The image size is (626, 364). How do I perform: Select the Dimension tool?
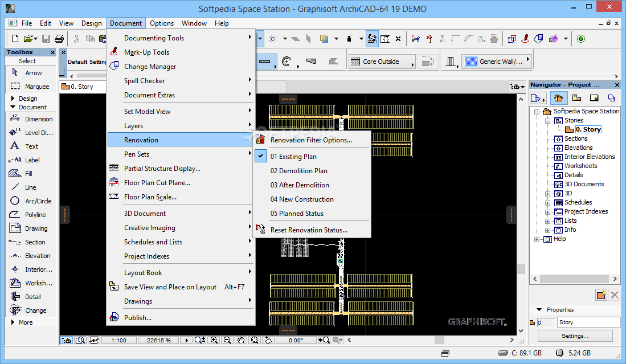(x=31, y=119)
